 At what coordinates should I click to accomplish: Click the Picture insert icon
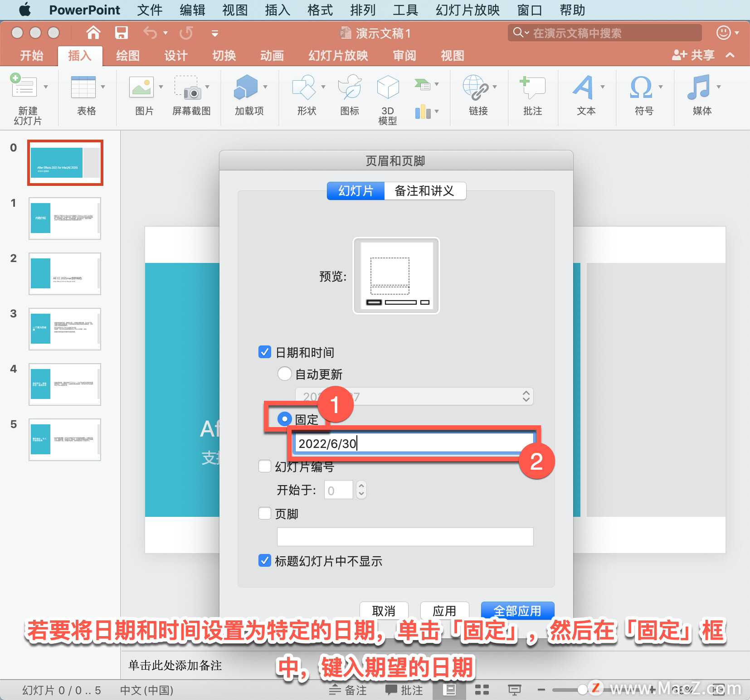click(141, 87)
